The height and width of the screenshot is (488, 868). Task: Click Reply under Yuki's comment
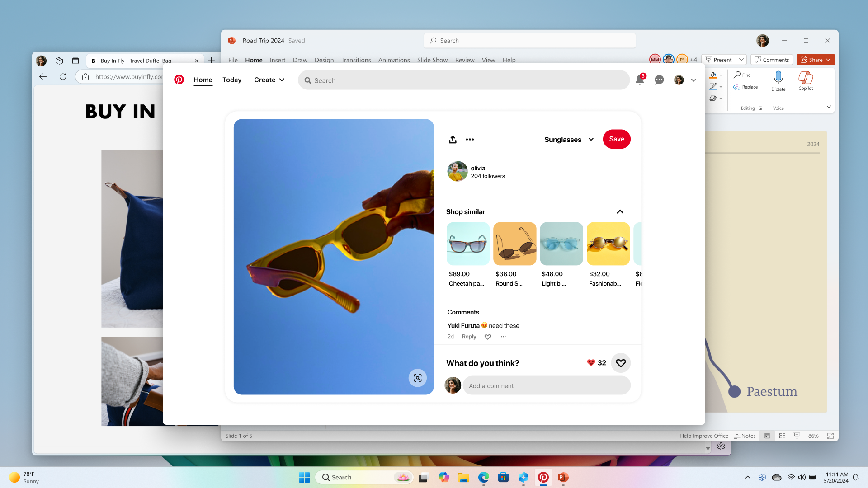(469, 337)
